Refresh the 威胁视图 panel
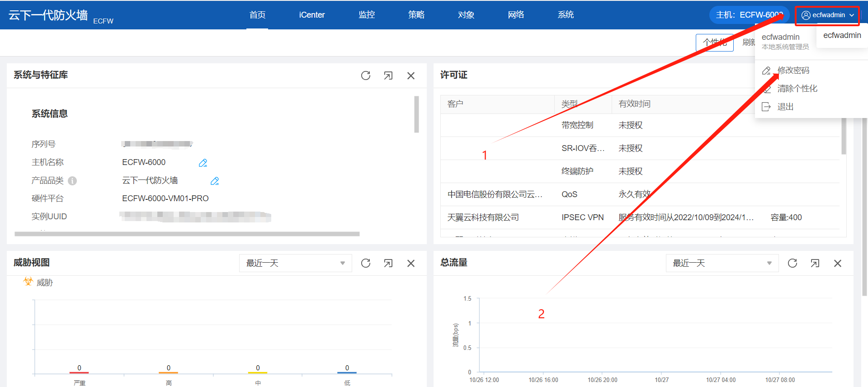Viewport: 868px width, 387px height. (x=365, y=263)
